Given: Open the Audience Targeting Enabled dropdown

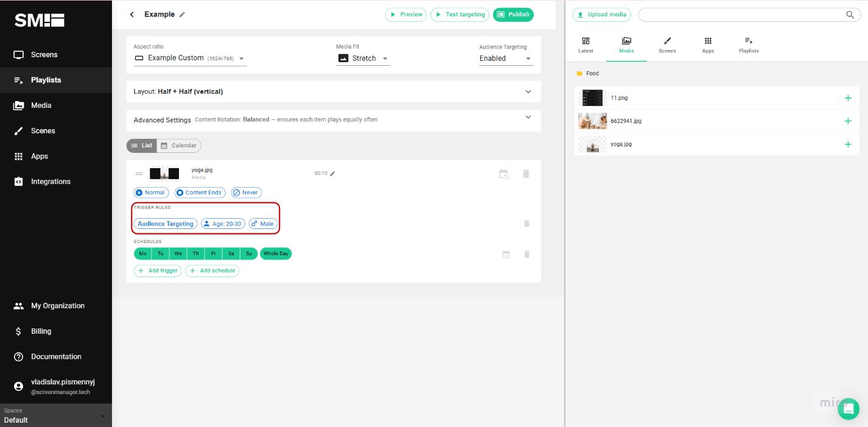Looking at the screenshot, I should (506, 58).
